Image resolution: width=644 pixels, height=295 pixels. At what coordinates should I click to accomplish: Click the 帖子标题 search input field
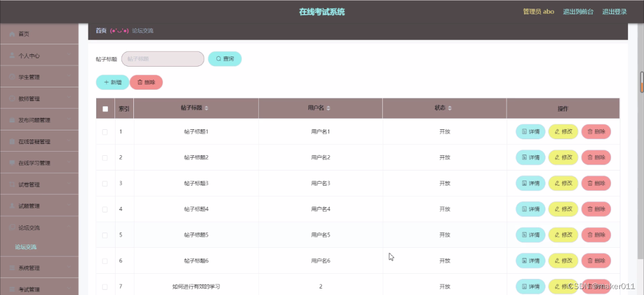pos(163,59)
